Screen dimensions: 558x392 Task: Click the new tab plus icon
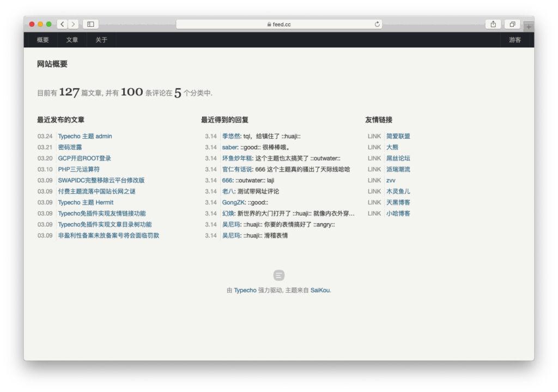tap(528, 26)
